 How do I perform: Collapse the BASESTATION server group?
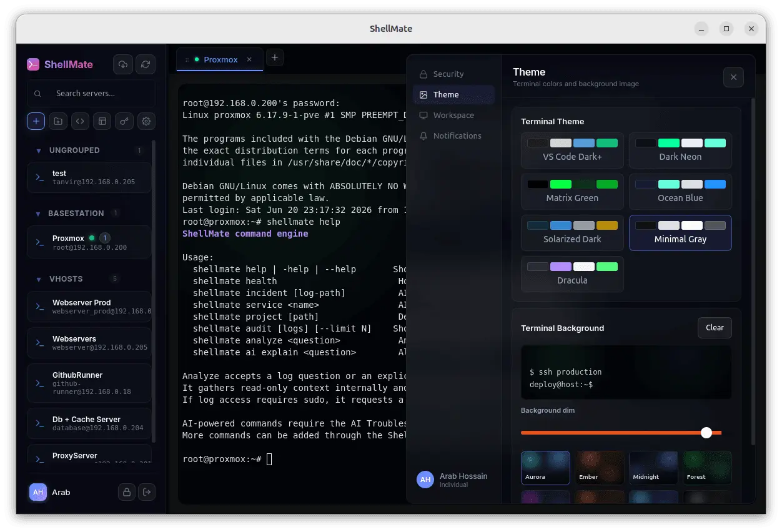coord(39,214)
